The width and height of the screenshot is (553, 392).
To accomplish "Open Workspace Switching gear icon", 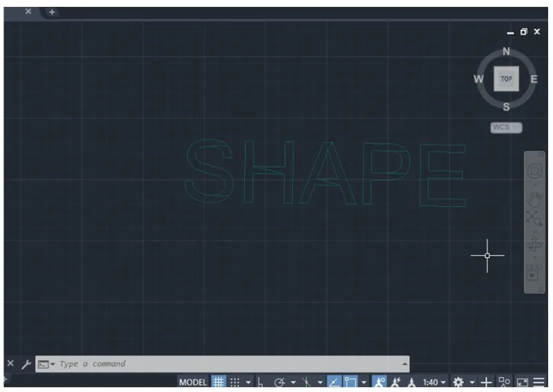I will coord(458,382).
